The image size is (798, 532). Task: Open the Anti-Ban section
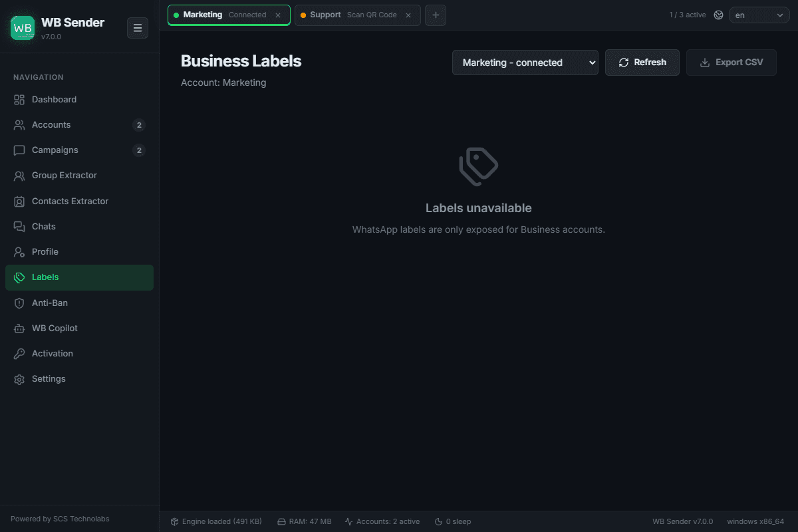tap(79, 303)
